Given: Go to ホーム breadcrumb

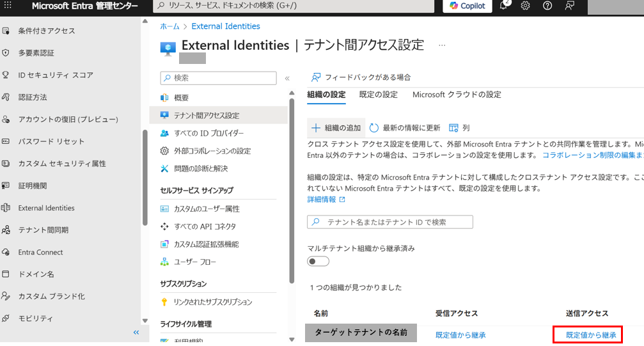Looking at the screenshot, I should point(169,26).
